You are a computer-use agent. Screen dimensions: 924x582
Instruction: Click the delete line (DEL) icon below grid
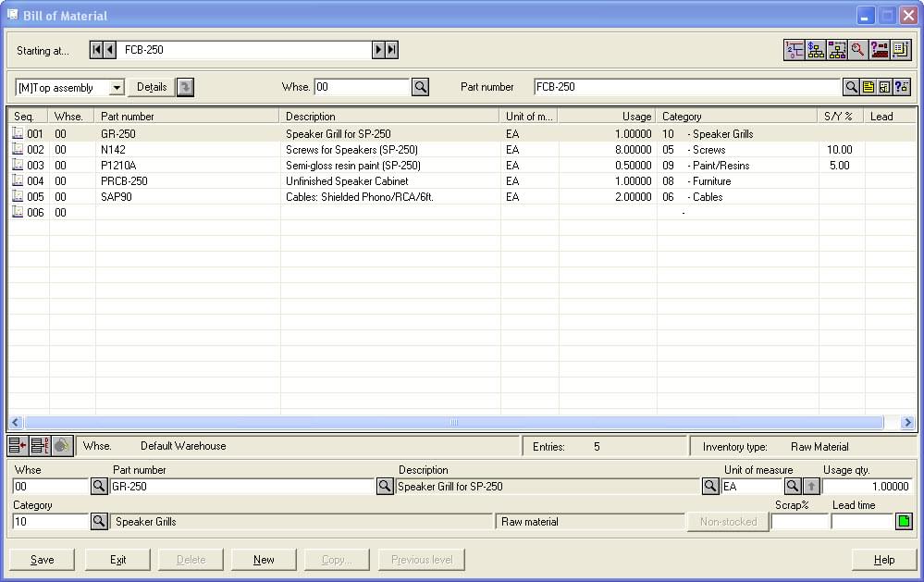pyautogui.click(x=39, y=446)
